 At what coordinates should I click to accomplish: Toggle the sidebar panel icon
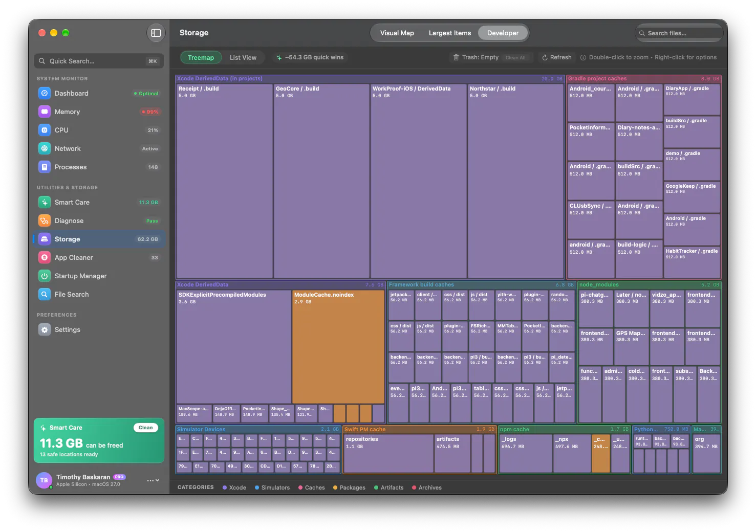[156, 33]
